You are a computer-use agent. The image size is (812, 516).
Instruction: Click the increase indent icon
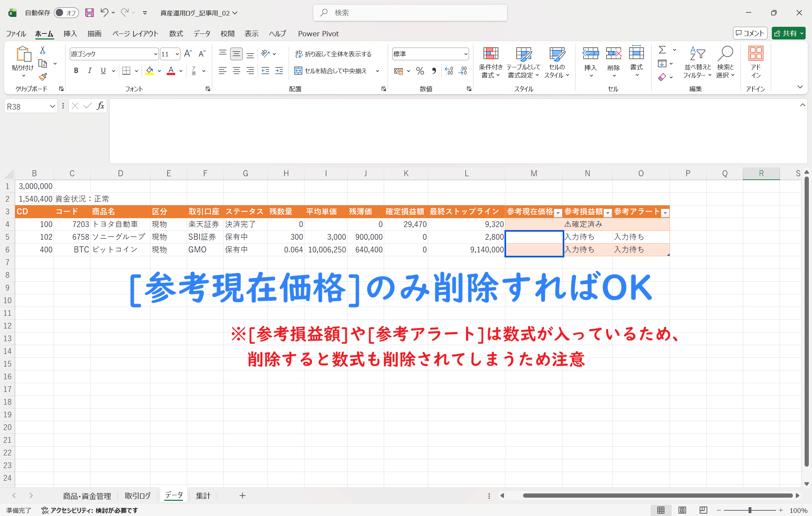tap(279, 71)
